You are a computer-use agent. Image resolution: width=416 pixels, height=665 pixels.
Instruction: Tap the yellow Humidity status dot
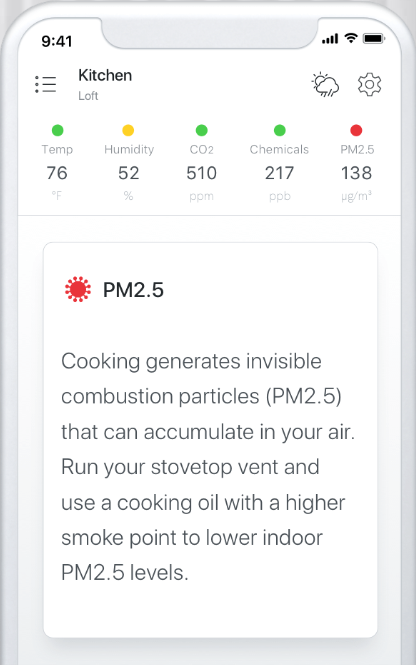[x=128, y=130]
